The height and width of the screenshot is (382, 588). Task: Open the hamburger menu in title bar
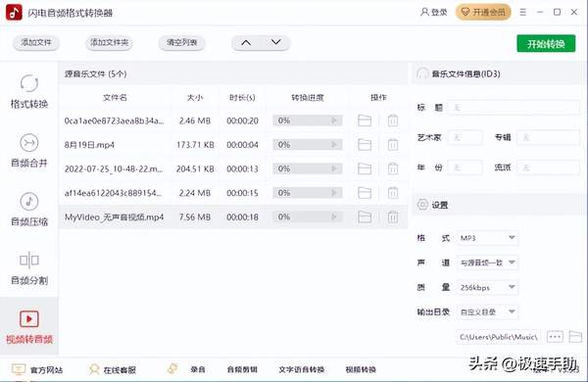click(x=522, y=13)
